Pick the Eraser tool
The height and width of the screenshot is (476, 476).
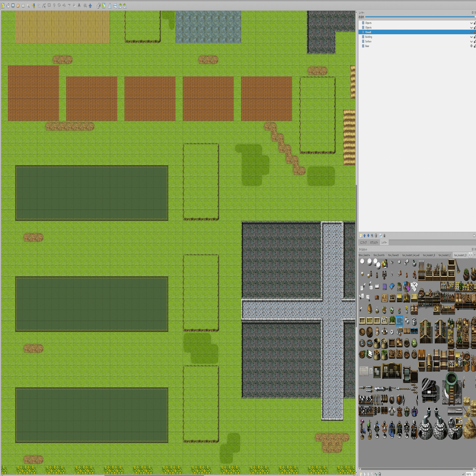pyautogui.click(x=18, y=6)
